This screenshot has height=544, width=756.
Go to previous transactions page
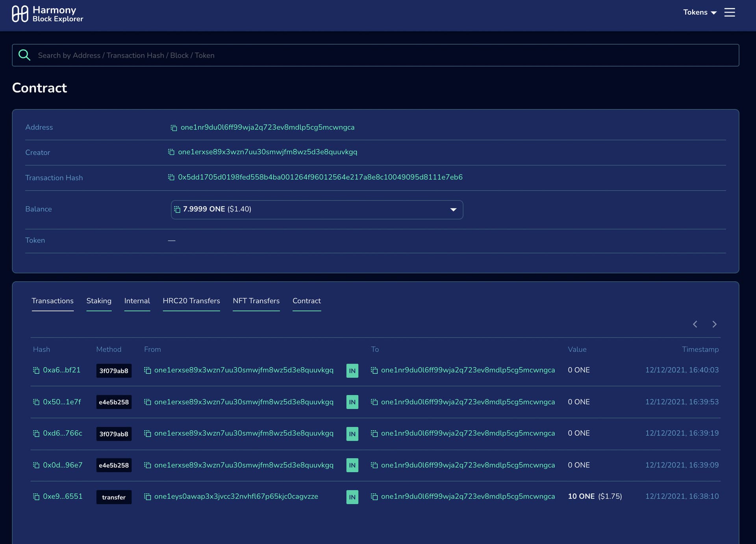(695, 324)
